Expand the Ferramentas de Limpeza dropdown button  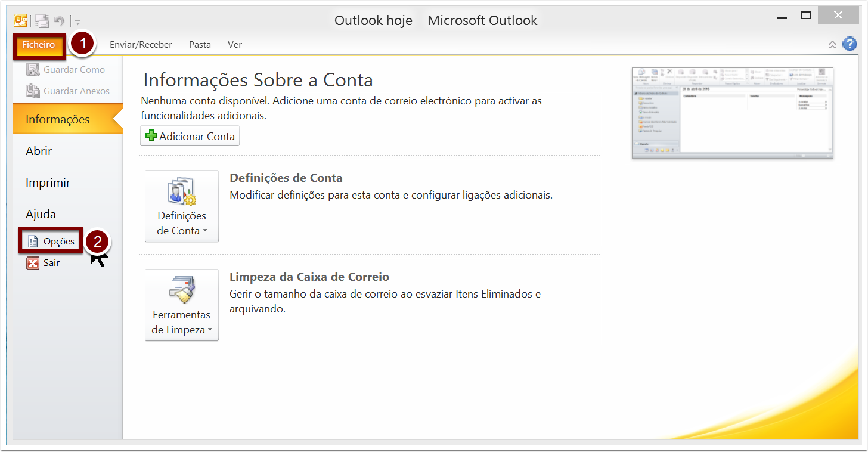182,305
